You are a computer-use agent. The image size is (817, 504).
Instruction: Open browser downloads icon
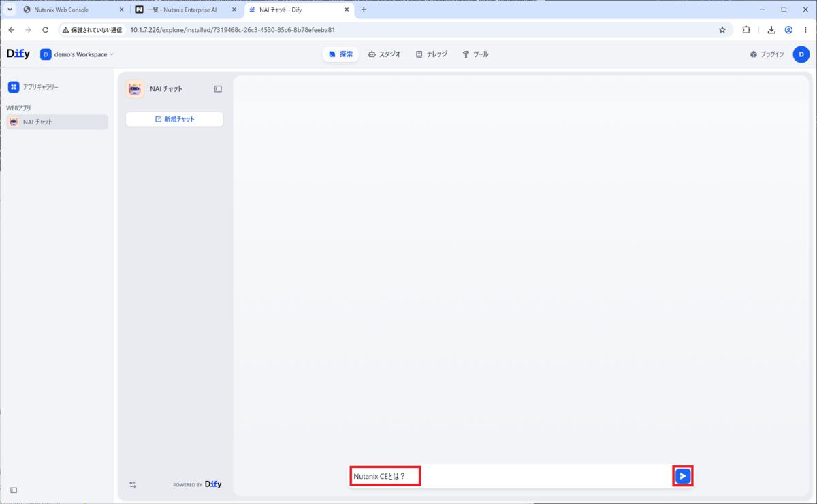771,30
